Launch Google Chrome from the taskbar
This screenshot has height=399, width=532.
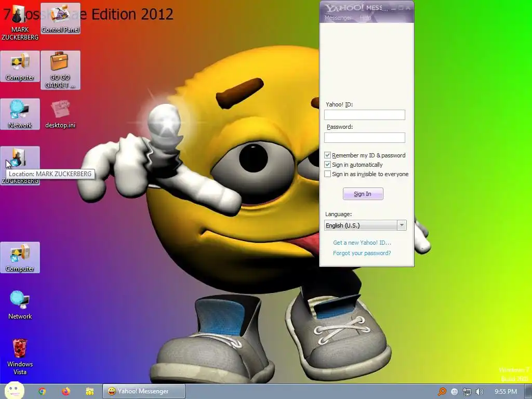pos(42,391)
